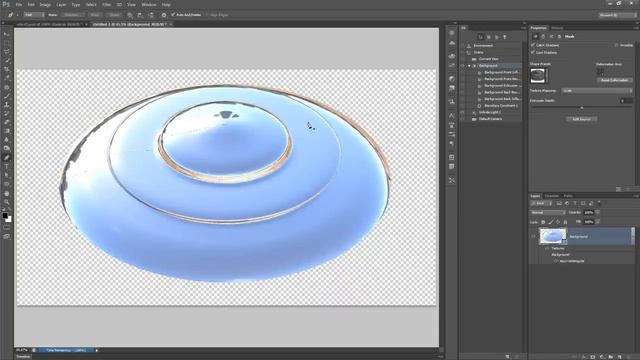Viewport: 640px width, 360px height.
Task: Click the Make Shape button in options bar
Action: click(115, 15)
